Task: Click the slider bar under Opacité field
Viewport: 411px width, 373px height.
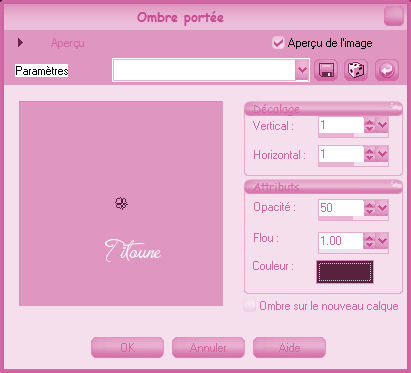Action: point(353,218)
